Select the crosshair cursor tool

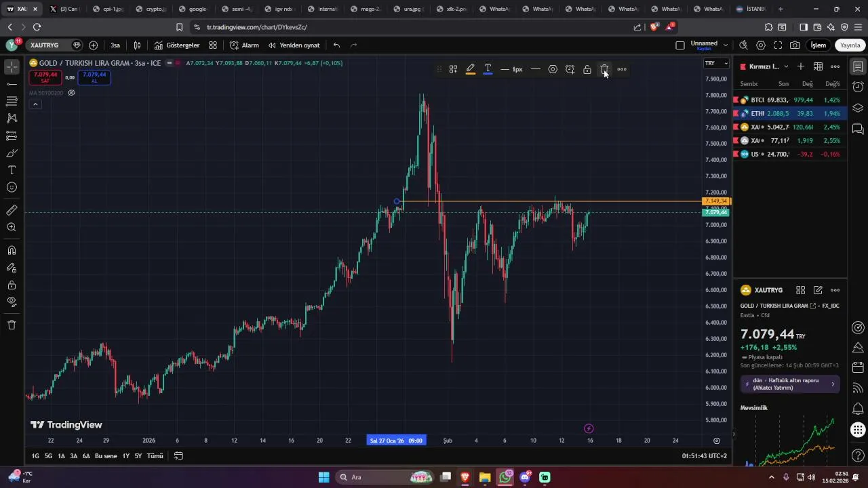coord(12,66)
